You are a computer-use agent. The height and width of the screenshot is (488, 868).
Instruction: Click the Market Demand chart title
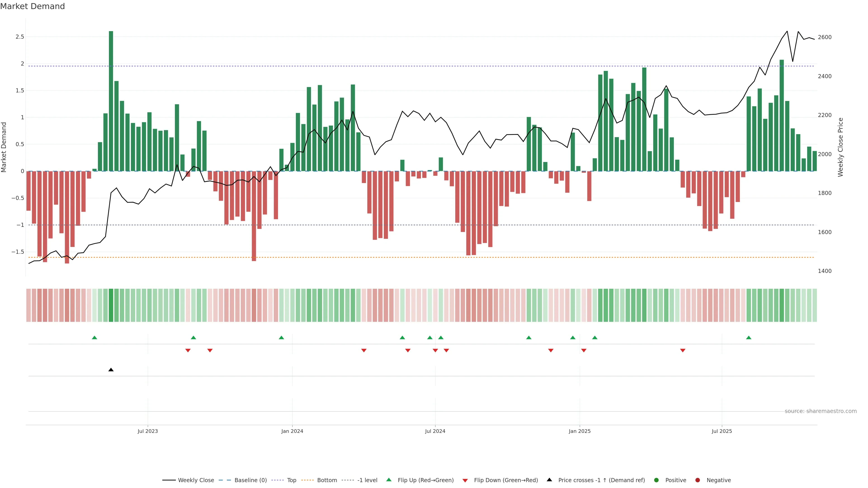[33, 6]
